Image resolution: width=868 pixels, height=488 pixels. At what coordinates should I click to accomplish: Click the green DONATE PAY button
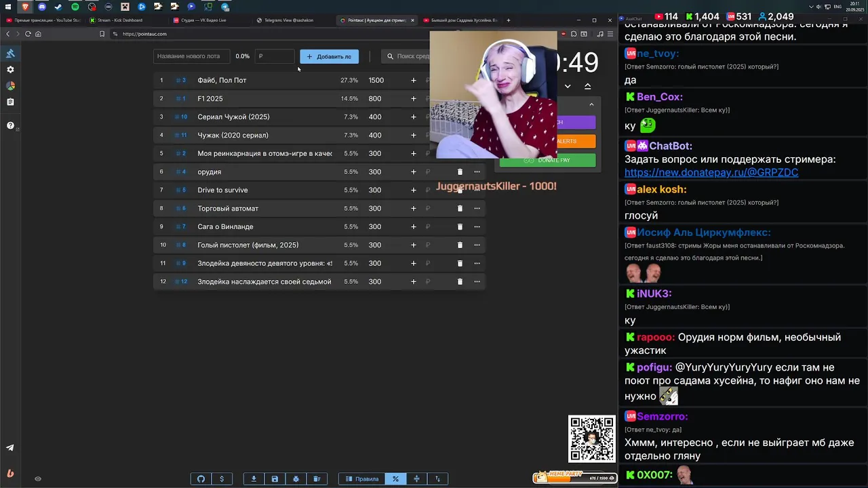click(x=548, y=160)
